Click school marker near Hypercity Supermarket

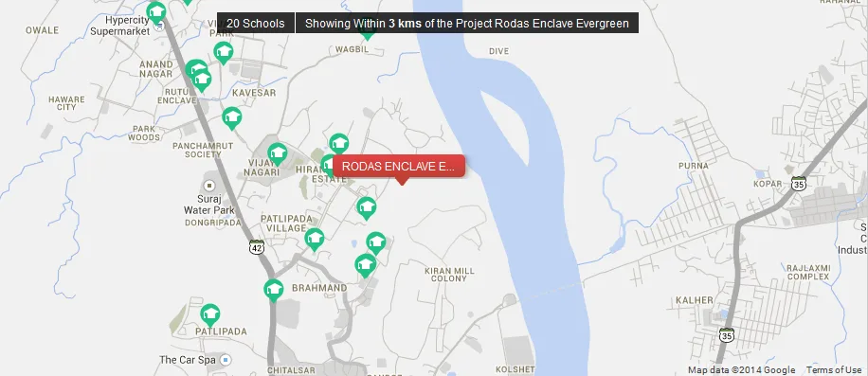pos(156,12)
